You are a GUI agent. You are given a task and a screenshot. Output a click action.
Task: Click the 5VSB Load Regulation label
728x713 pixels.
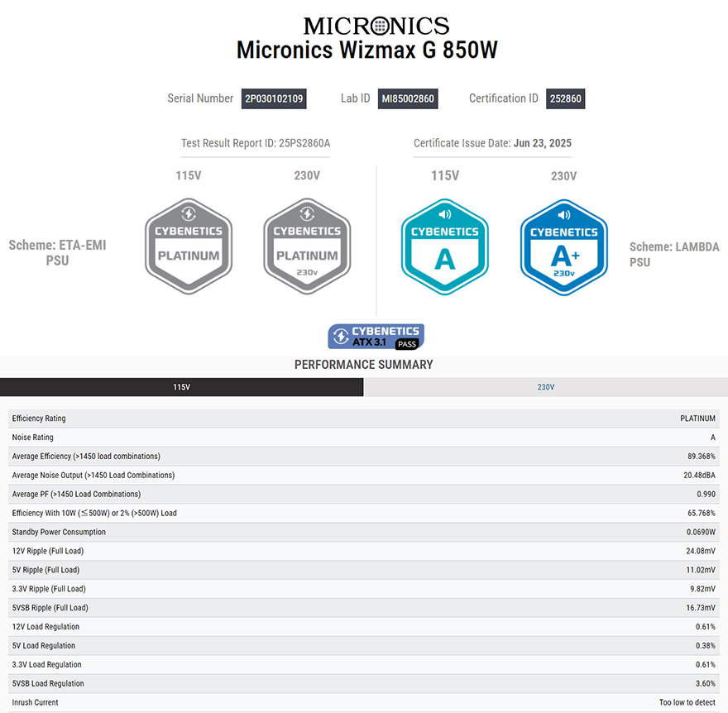click(x=48, y=683)
